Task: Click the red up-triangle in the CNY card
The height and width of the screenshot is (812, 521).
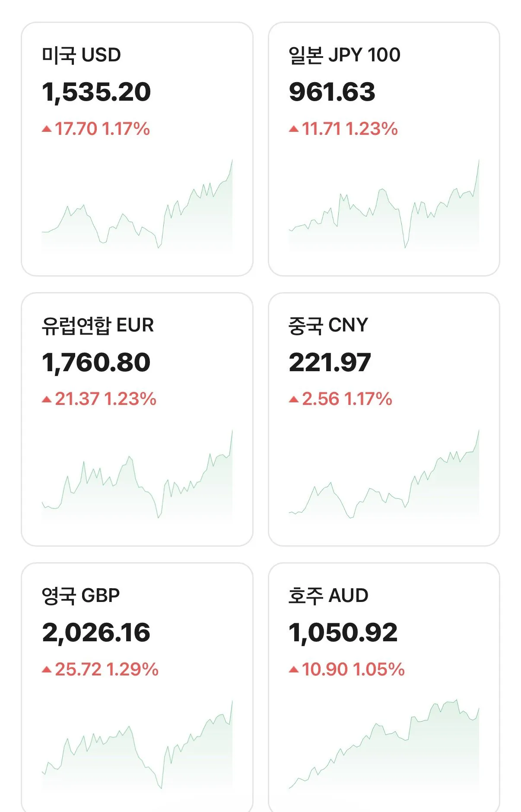Action: point(294,399)
